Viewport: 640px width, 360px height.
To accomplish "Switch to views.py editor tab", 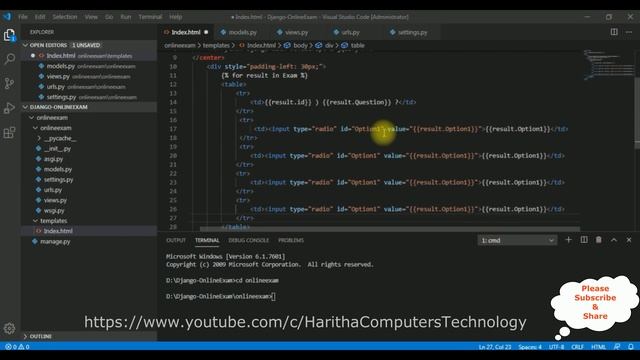I will click(x=297, y=32).
